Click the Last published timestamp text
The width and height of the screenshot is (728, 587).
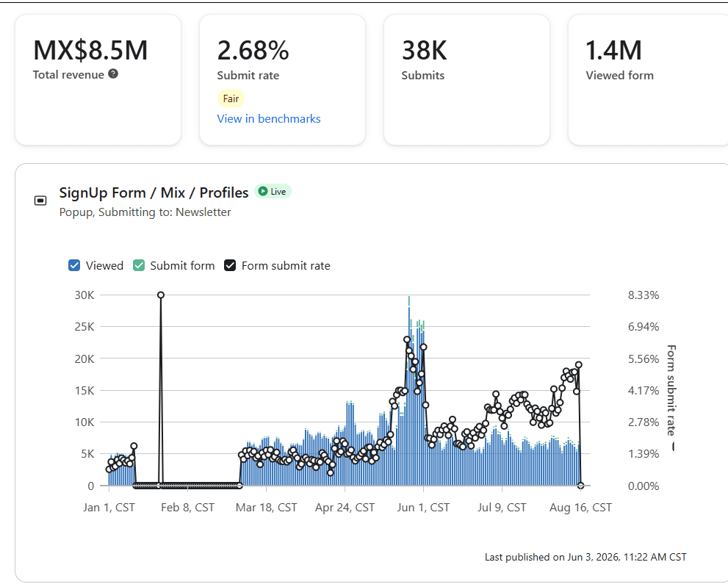point(585,557)
